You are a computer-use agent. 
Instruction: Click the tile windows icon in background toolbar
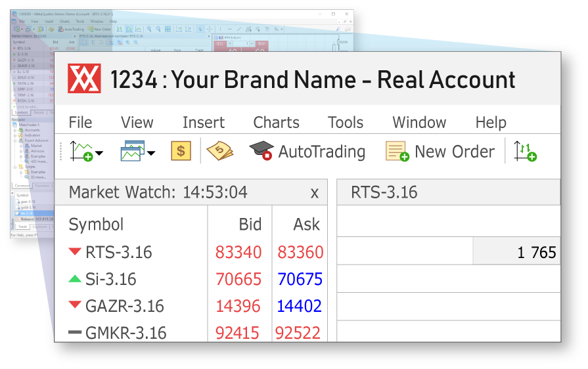tap(168, 29)
